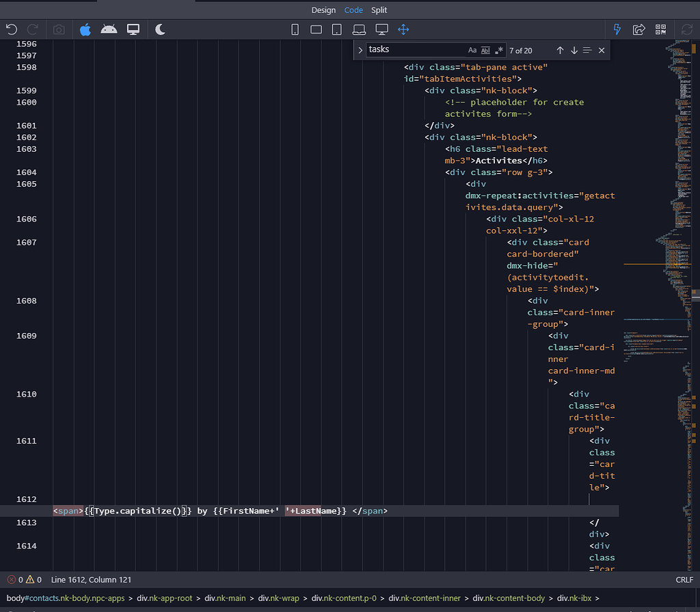Viewport: 700px width, 612px height.
Task: Jump to next match with down arrow
Action: point(574,49)
